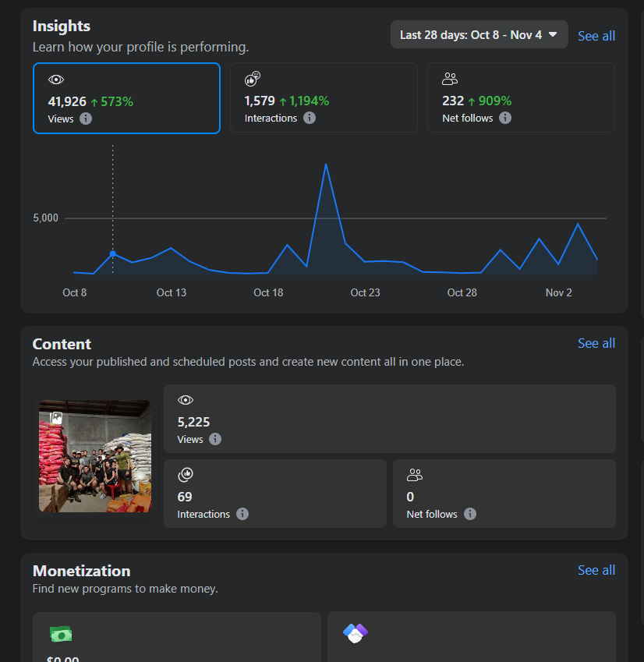
Task: Click the info icon next to Insights Views
Action: 86,119
